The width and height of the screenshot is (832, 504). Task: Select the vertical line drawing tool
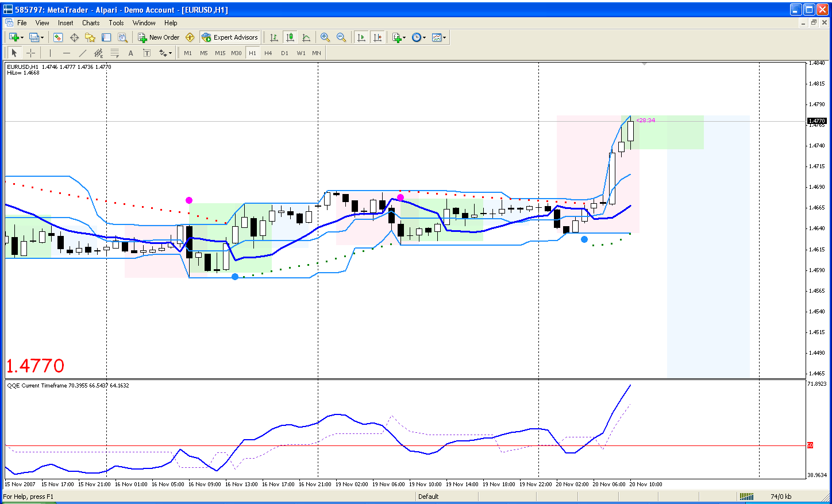(x=51, y=53)
